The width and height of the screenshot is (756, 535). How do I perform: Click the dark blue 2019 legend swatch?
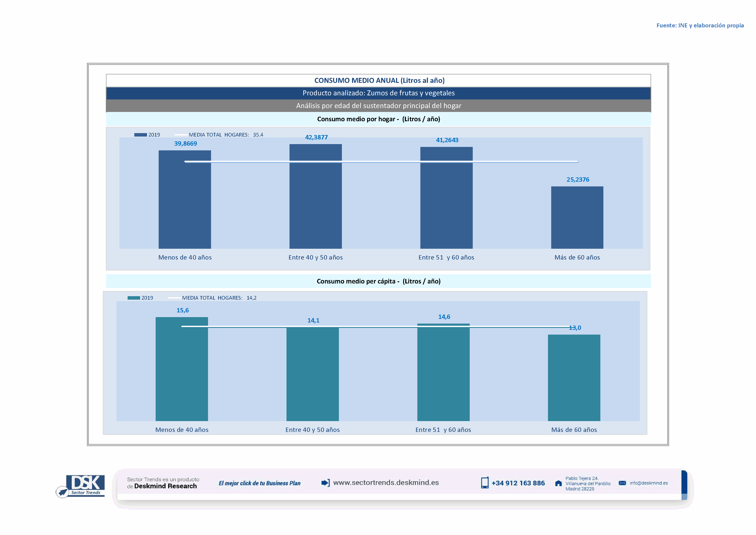[141, 135]
